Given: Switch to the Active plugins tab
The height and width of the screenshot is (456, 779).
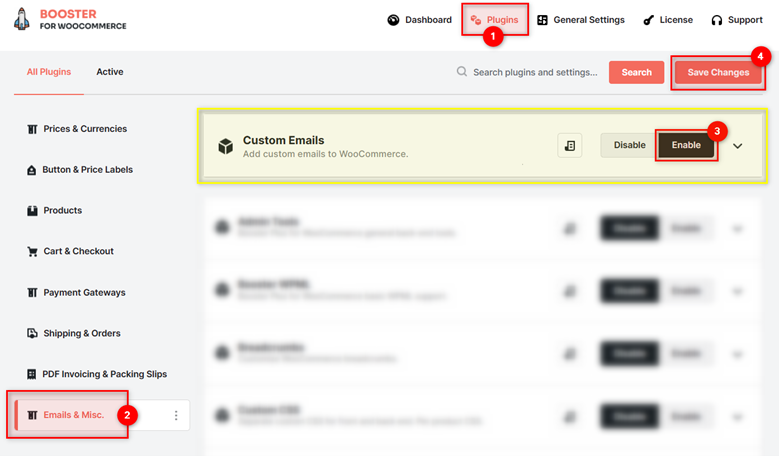Looking at the screenshot, I should (x=110, y=72).
